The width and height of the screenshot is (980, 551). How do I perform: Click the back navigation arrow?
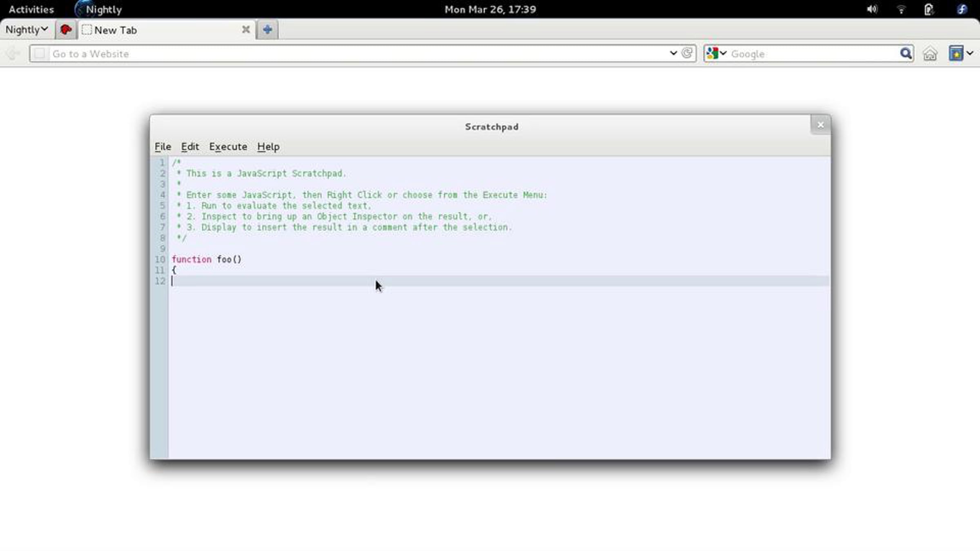pyautogui.click(x=12, y=53)
